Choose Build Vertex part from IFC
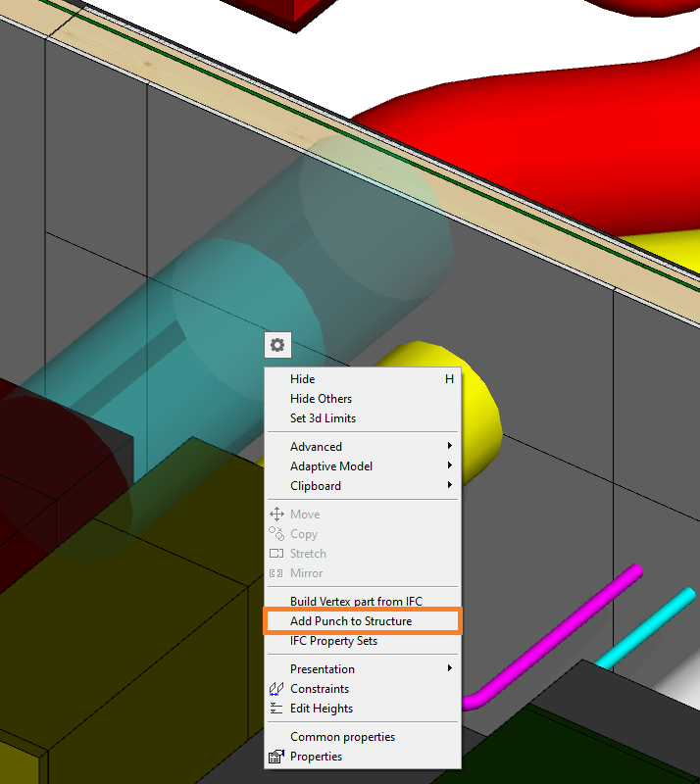Viewport: 700px width, 784px height. tap(356, 602)
